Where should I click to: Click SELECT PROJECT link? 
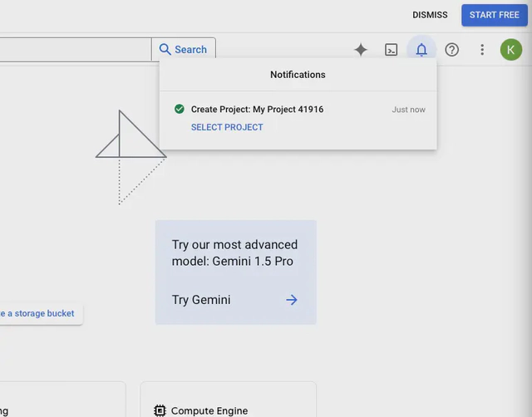227,127
